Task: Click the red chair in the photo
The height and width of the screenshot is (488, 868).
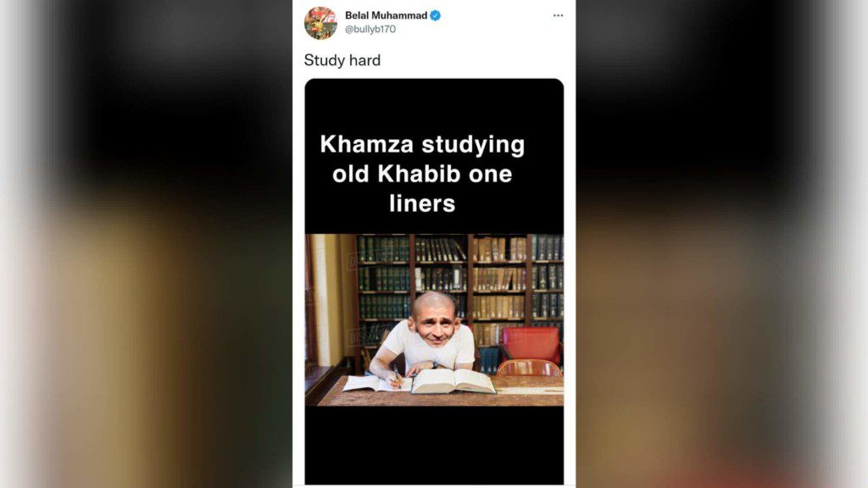Action: 531,346
